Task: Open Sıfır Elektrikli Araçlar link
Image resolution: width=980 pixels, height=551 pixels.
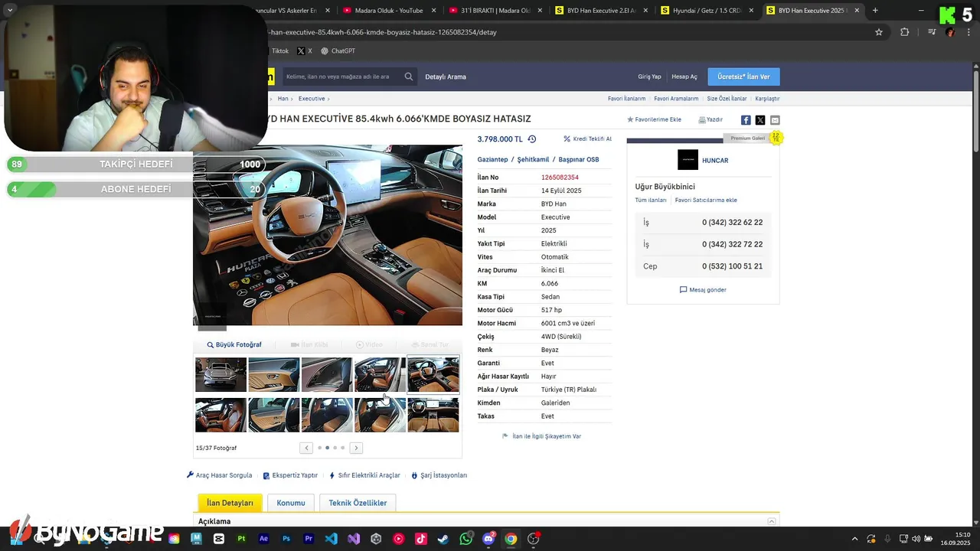Action: (x=364, y=475)
